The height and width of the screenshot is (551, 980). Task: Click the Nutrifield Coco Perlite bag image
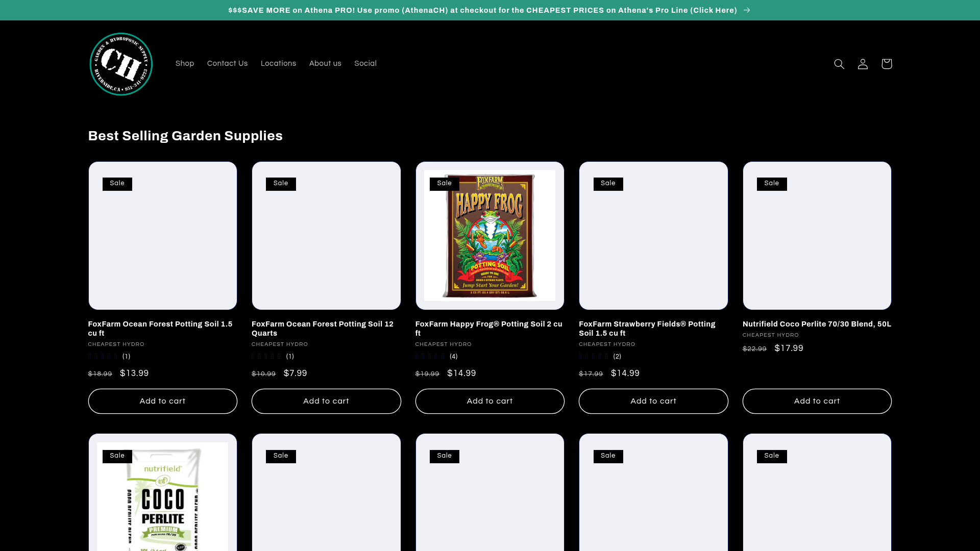(x=163, y=496)
